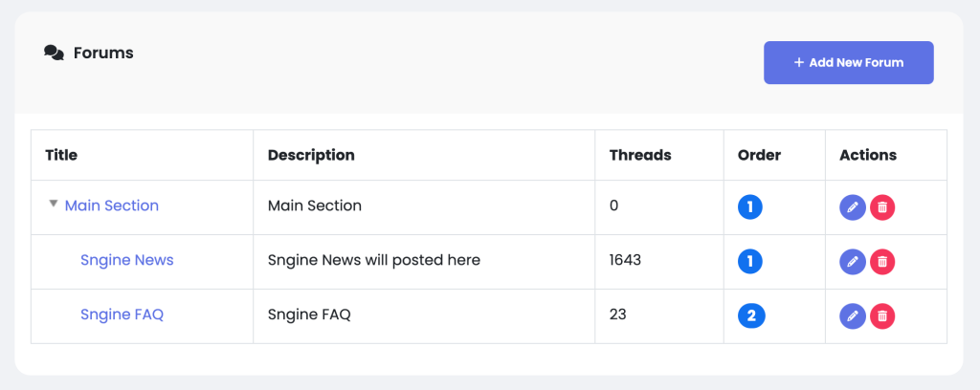This screenshot has height=390, width=980.
Task: Click the Title column header
Action: coord(61,155)
